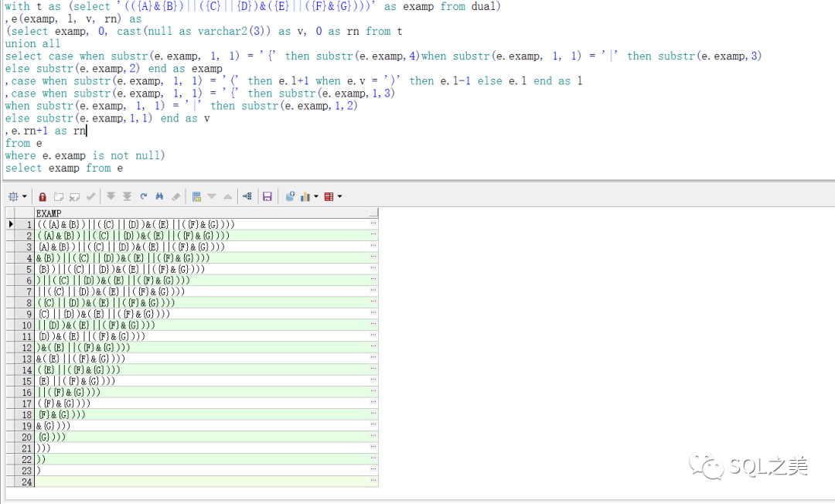Screen dimensions: 835x504
Task: Click the binoculars query-by-example icon
Action: pos(159,196)
